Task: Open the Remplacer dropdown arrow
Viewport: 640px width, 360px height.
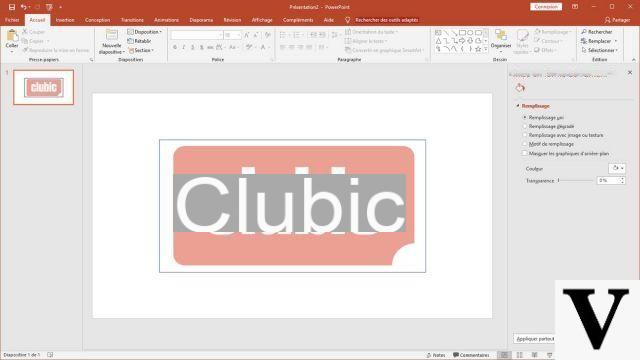Action: click(x=616, y=41)
